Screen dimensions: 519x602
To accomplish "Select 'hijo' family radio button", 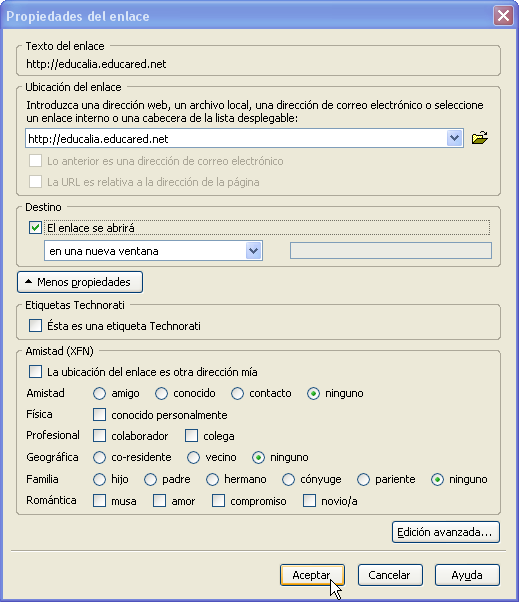I will point(99,479).
